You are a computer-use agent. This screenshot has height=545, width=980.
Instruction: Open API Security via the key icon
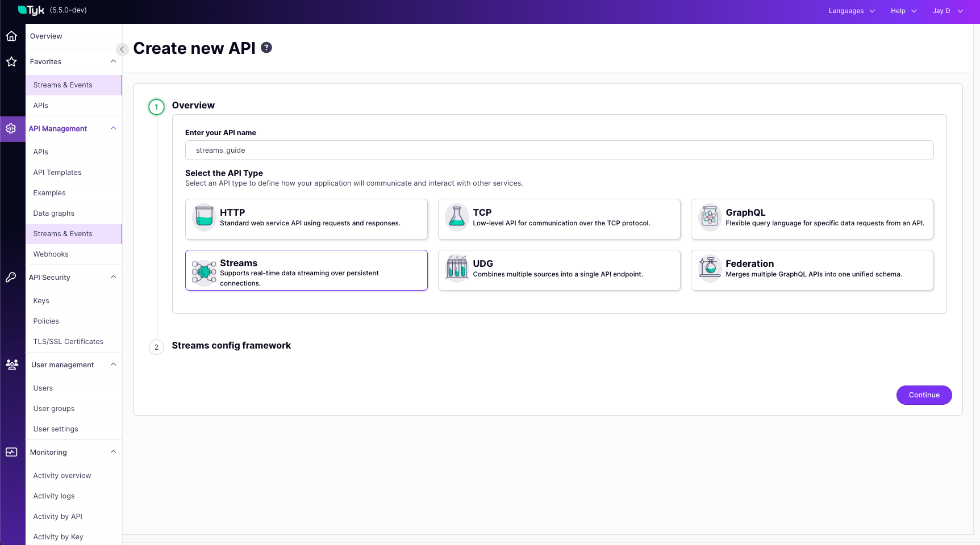click(x=11, y=277)
